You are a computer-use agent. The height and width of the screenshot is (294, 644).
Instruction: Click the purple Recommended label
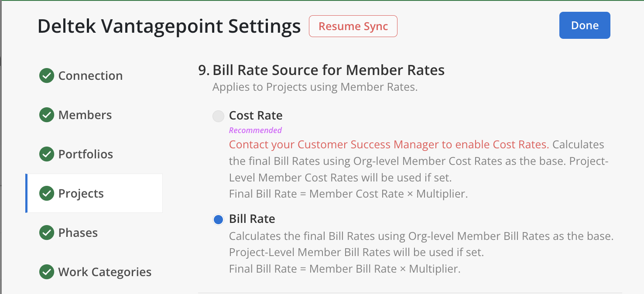click(x=255, y=130)
